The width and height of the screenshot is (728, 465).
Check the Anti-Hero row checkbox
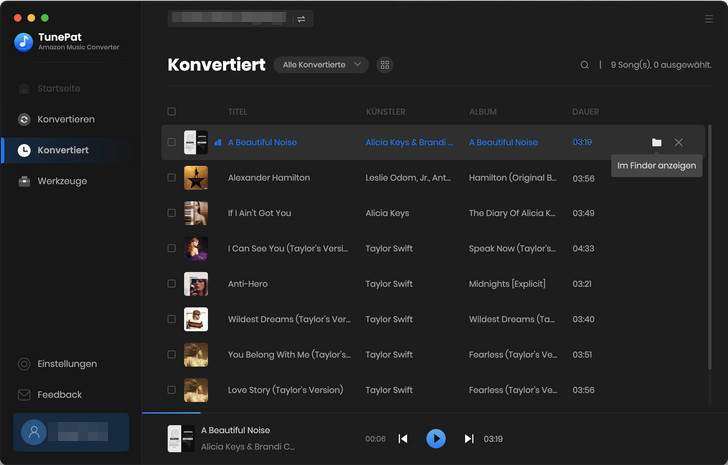point(172,284)
